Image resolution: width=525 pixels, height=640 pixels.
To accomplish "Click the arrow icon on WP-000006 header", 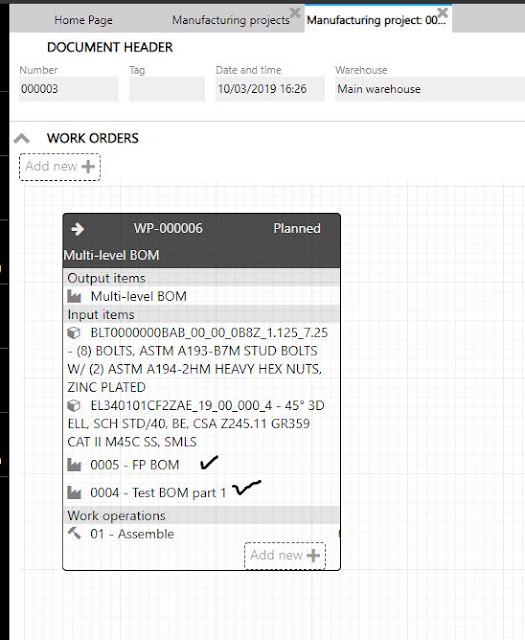I will point(77,229).
